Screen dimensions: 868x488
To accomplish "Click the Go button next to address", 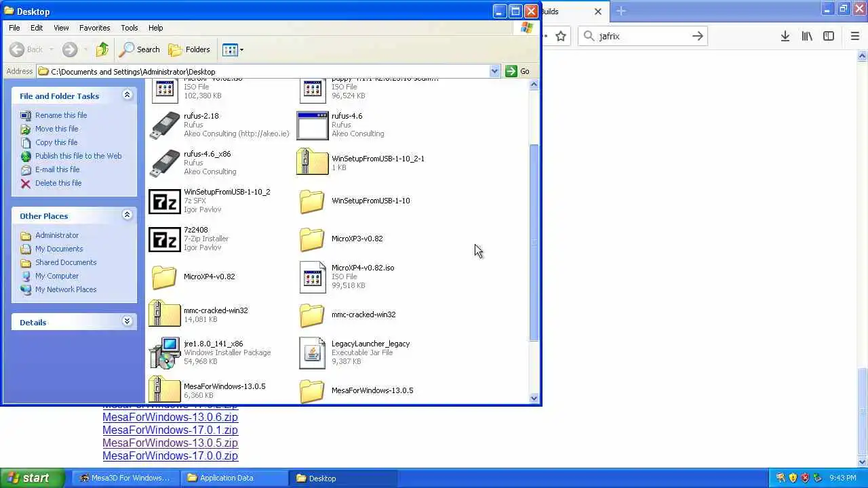I will (x=517, y=71).
